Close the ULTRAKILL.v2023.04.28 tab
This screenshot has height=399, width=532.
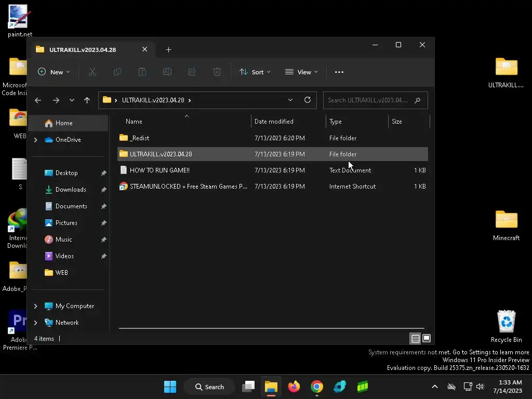[144, 49]
